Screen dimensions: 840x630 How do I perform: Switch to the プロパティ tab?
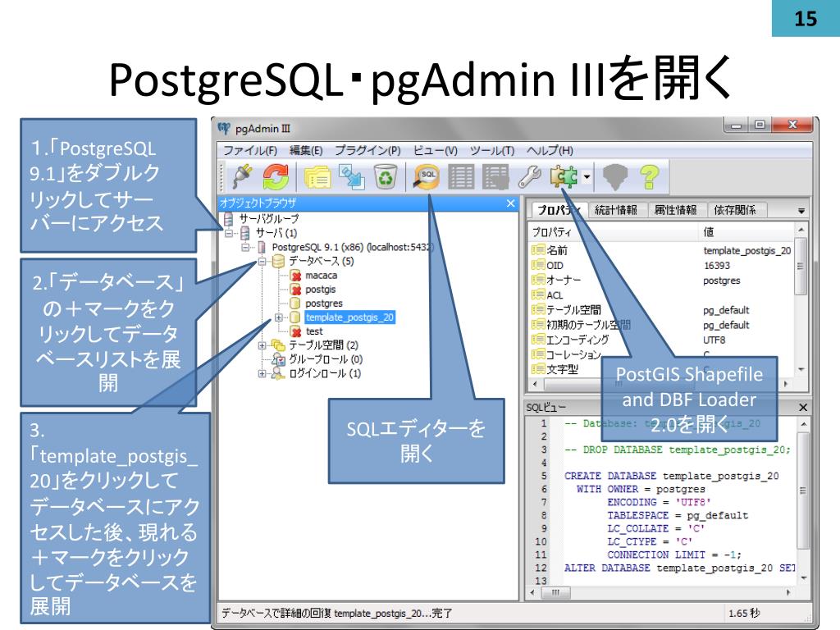559,210
